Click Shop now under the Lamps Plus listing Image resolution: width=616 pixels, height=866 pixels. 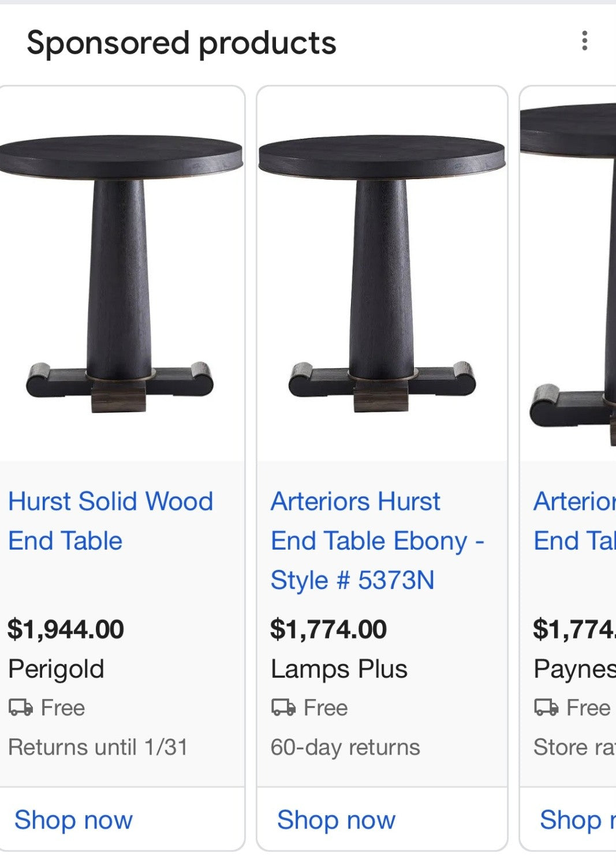[x=336, y=819]
